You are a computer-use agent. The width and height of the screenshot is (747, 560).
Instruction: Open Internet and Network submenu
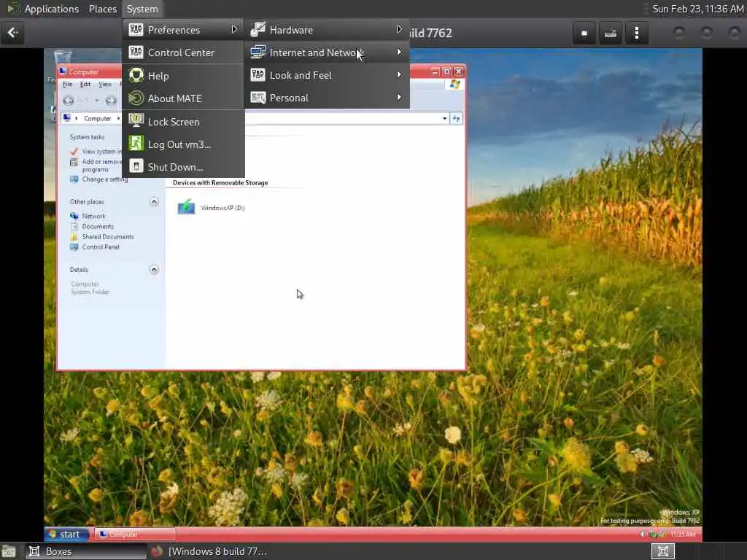pyautogui.click(x=327, y=52)
